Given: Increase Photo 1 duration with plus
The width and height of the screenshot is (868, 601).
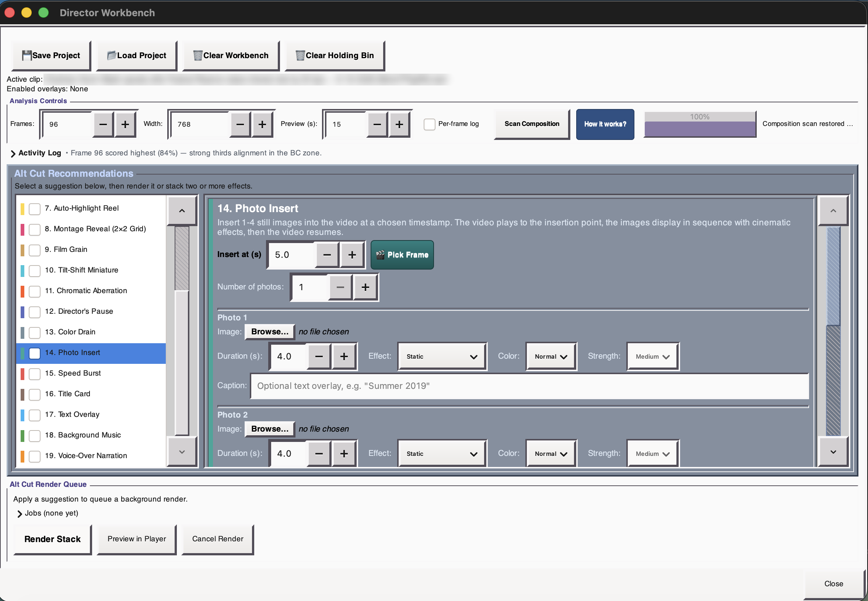Looking at the screenshot, I should tap(344, 356).
